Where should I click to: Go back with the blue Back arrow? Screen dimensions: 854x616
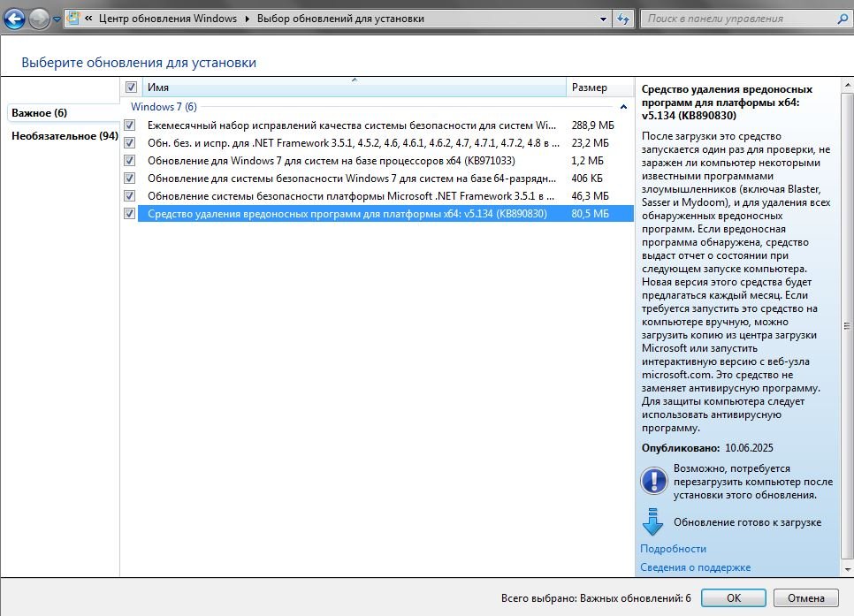click(x=14, y=19)
